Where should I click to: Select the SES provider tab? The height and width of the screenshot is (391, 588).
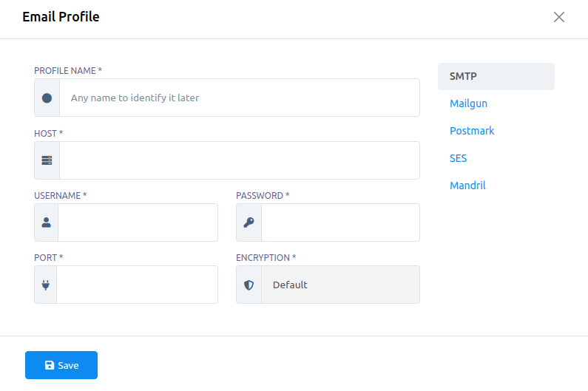tap(458, 158)
